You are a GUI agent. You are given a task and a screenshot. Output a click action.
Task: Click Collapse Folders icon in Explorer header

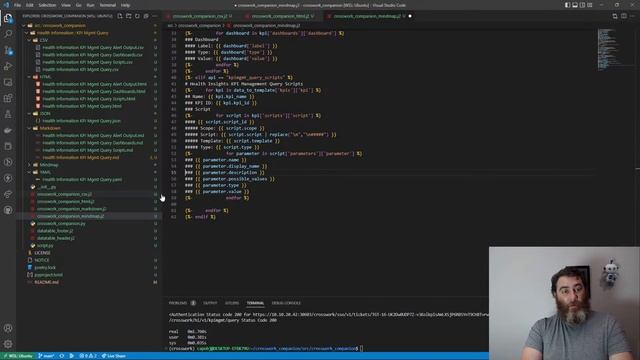(146, 16)
